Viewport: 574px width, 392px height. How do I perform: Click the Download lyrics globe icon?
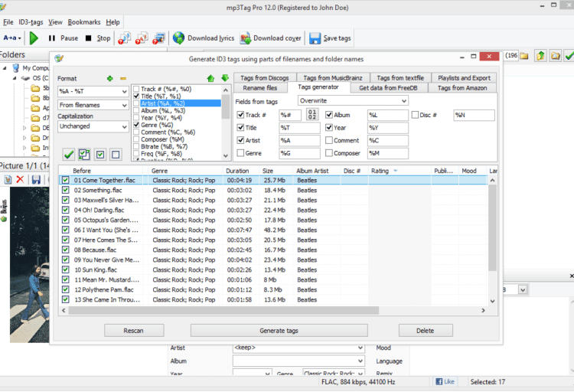(178, 38)
